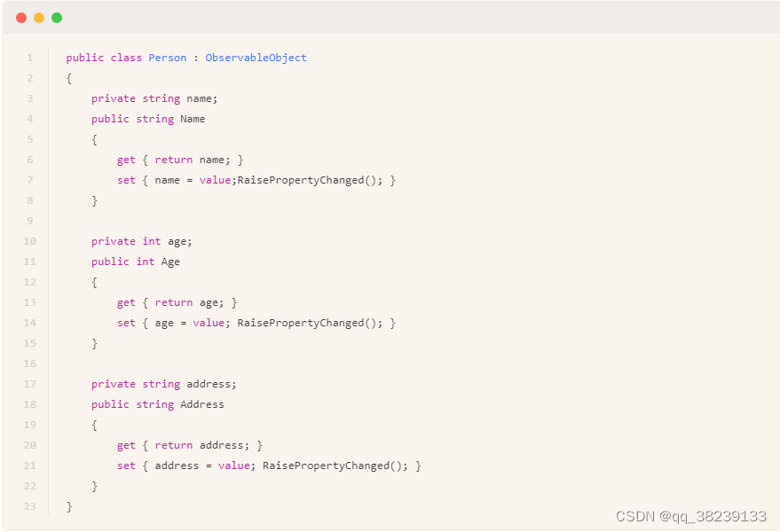
Task: Click line number 23 in gutter
Action: (x=30, y=506)
